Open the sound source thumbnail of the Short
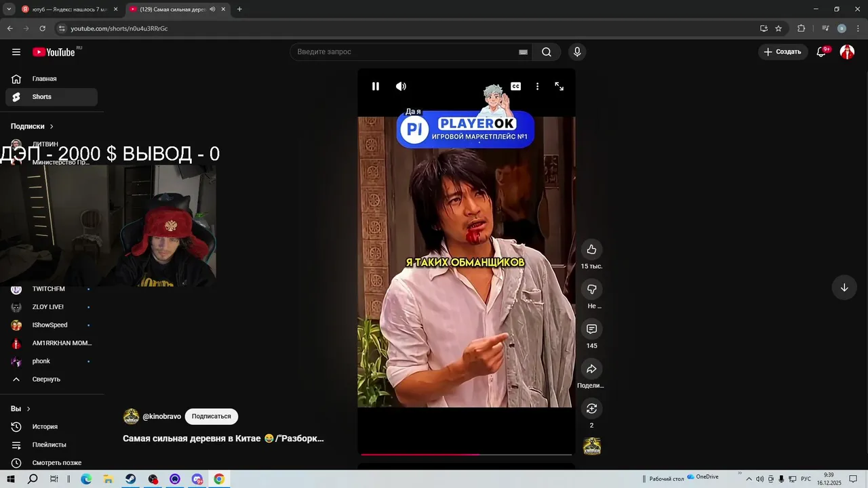Viewport: 868px width, 488px height. coord(592,446)
